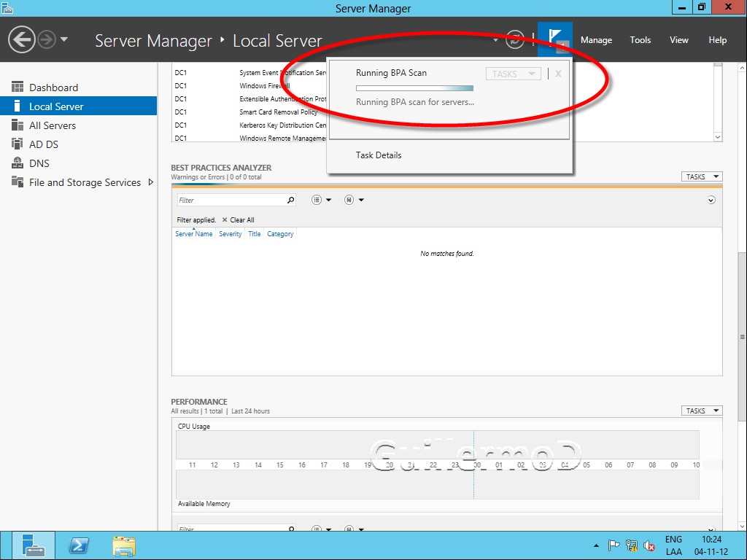Click the volume speaker tray icon

tap(649, 545)
